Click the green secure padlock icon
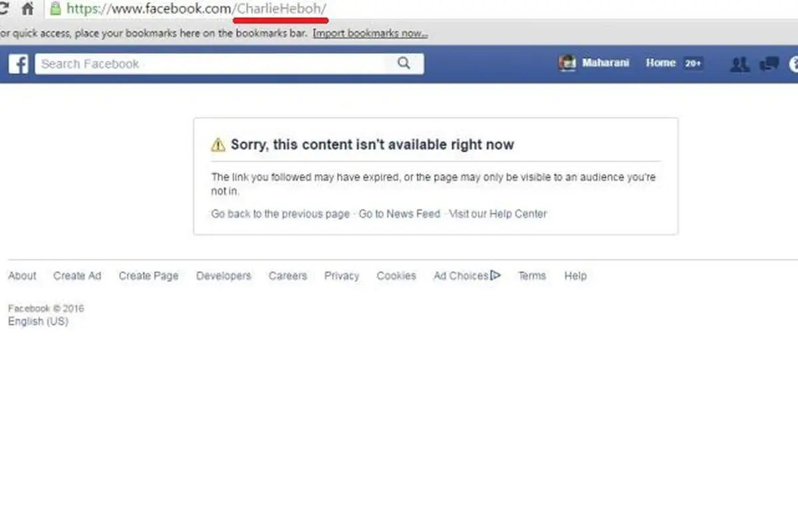798x532 pixels. coord(56,9)
